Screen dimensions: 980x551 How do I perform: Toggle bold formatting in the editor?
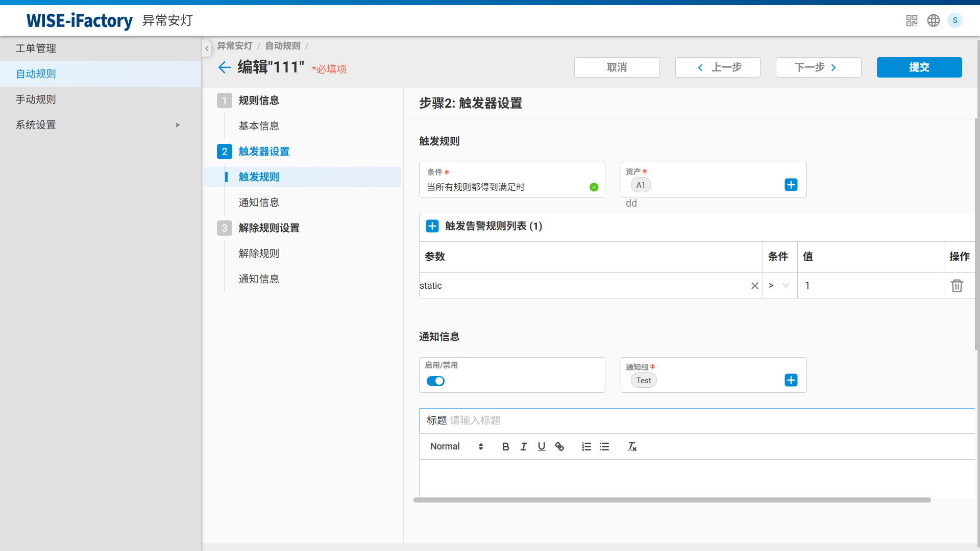505,447
